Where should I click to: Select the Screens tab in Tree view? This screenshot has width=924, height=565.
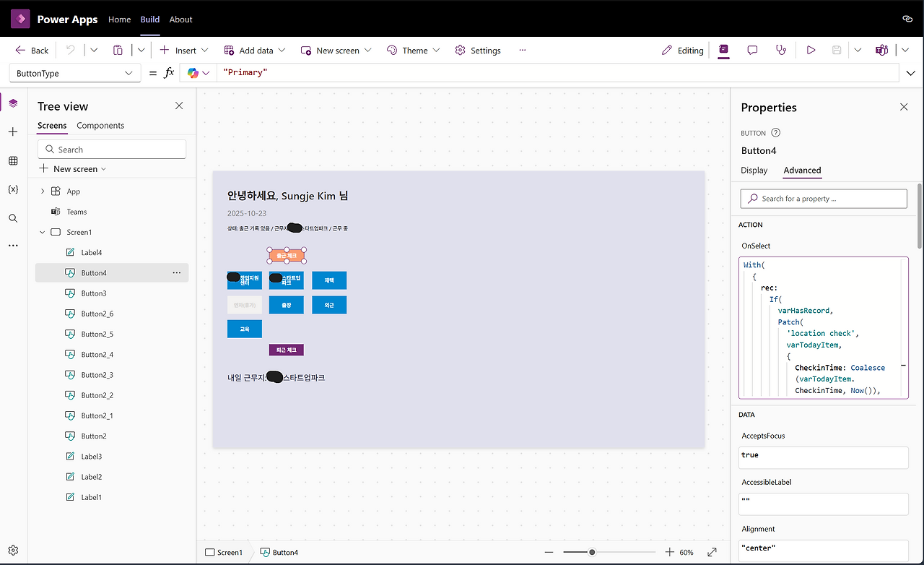tap(52, 126)
